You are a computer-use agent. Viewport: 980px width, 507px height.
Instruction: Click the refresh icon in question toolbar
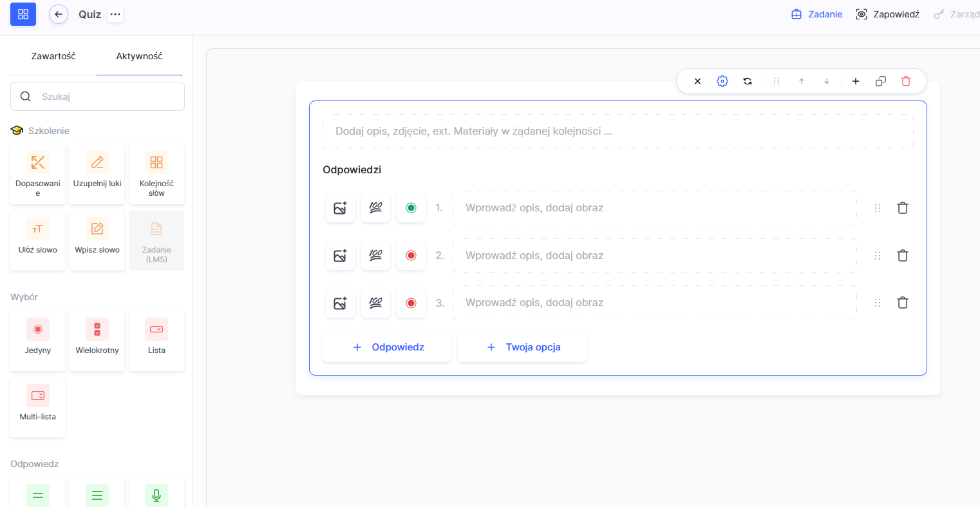pos(748,81)
